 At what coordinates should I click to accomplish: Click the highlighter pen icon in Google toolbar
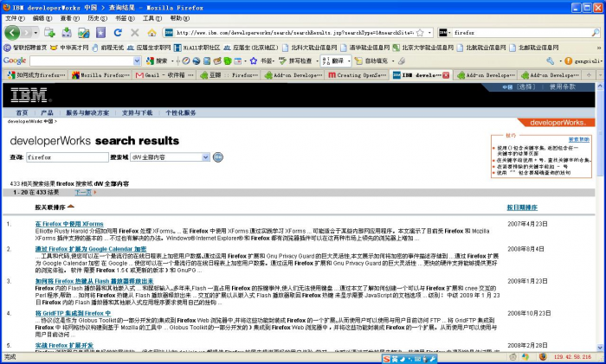point(402,61)
